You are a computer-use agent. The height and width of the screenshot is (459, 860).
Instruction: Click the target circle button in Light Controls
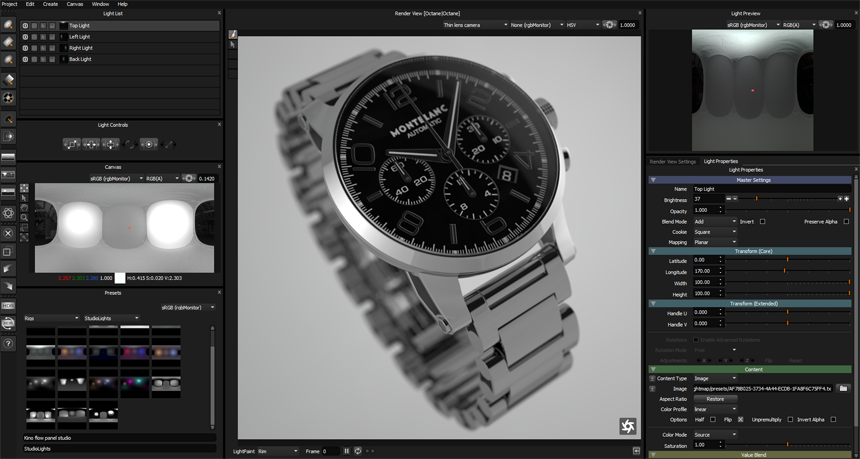click(149, 144)
